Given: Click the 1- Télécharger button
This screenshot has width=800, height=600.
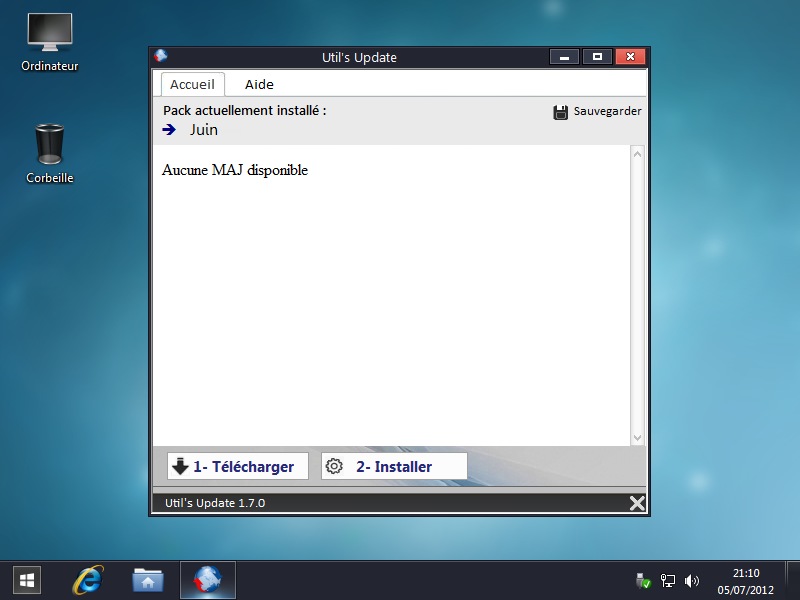Looking at the screenshot, I should 238,466.
